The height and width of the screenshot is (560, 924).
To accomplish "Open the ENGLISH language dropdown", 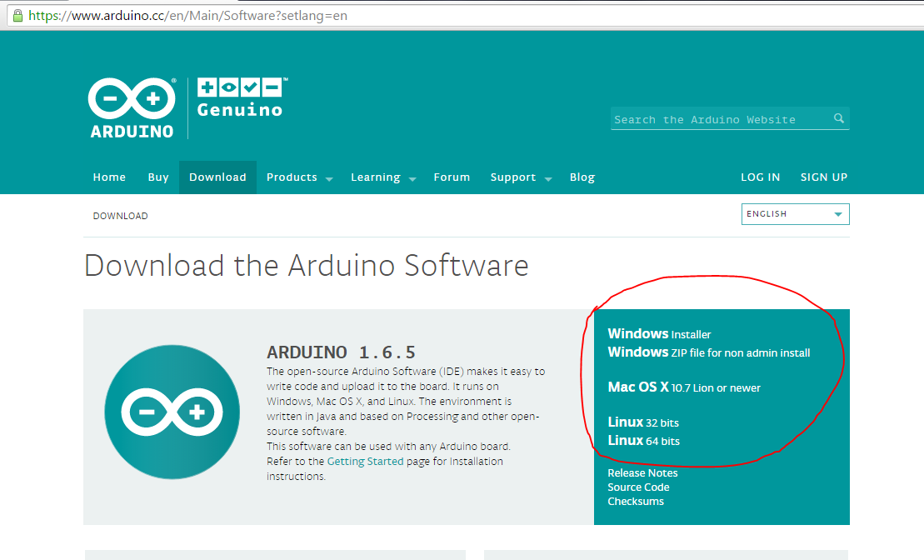I will pyautogui.click(x=795, y=214).
